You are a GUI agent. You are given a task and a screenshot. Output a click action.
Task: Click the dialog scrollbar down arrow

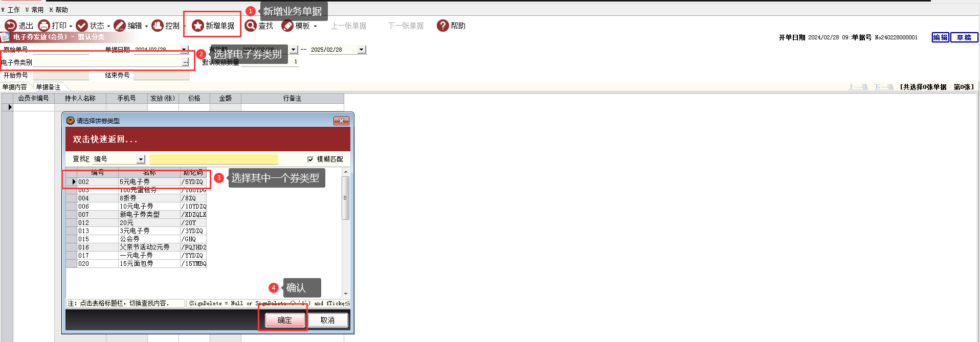coord(346,293)
